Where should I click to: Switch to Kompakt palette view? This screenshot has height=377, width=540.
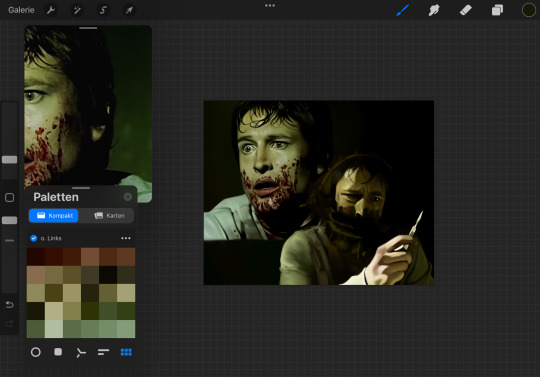(x=54, y=216)
